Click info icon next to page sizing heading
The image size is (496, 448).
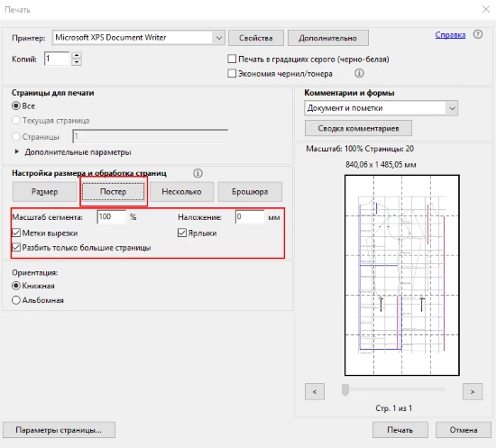point(197,173)
